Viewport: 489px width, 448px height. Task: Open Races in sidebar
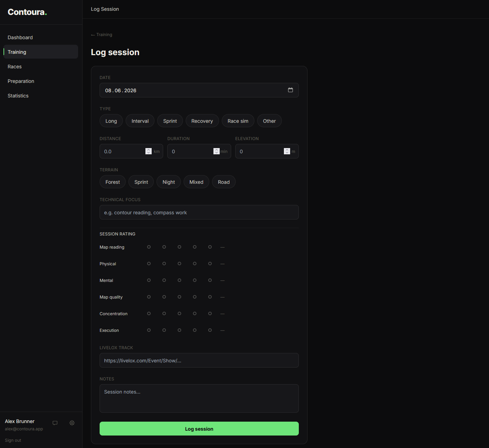point(41,67)
